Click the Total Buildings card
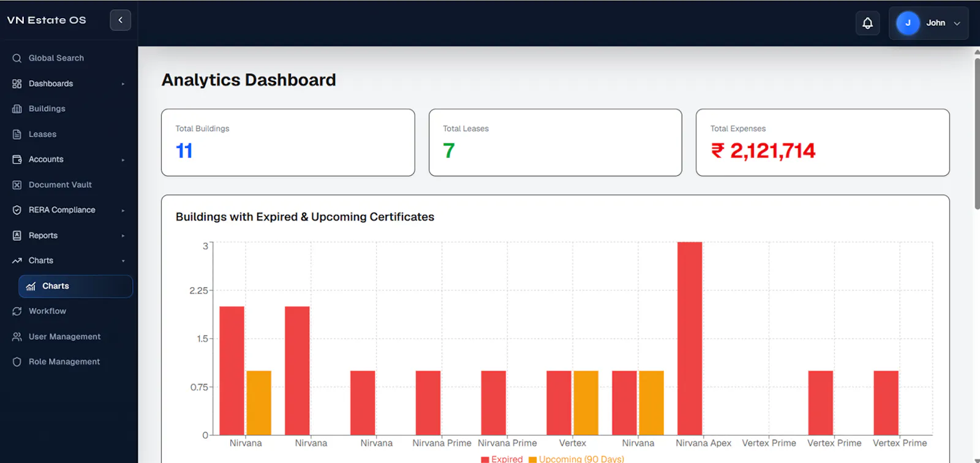 click(288, 143)
